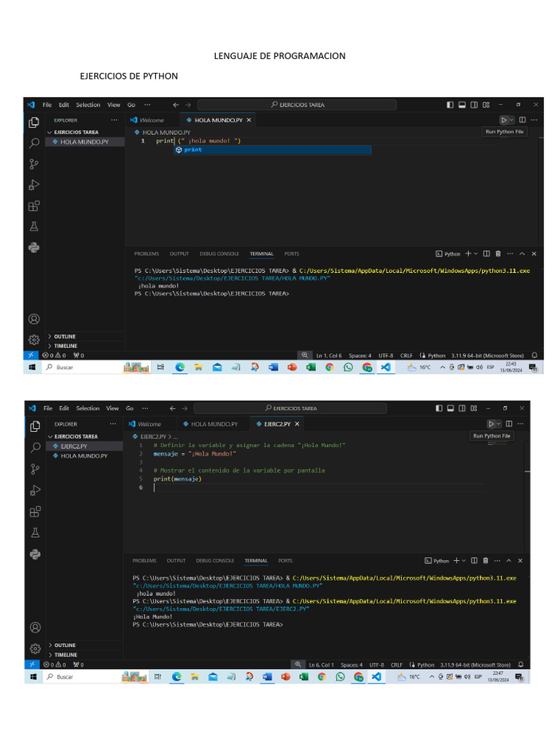
Task: Close the EJERC2.PY editor tab
Action: 297,424
